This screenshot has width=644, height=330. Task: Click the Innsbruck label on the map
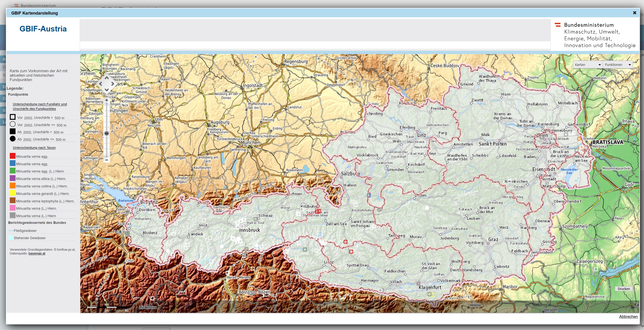pyautogui.click(x=250, y=230)
